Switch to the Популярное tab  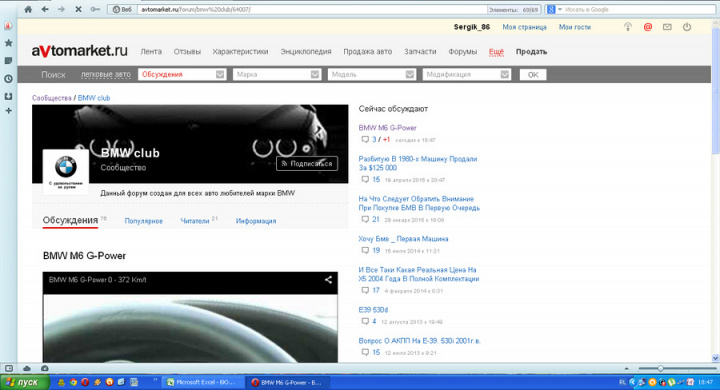pyautogui.click(x=144, y=221)
